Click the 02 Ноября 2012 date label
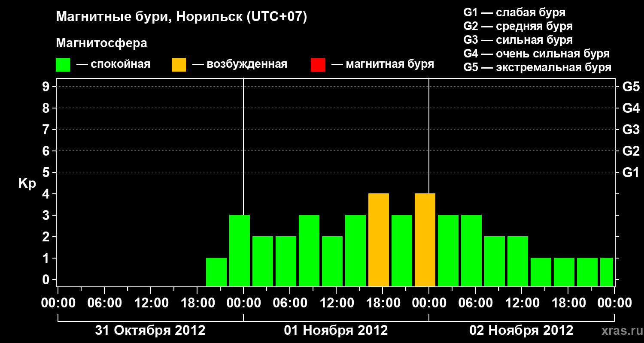This screenshot has height=343, width=644. pos(521,331)
